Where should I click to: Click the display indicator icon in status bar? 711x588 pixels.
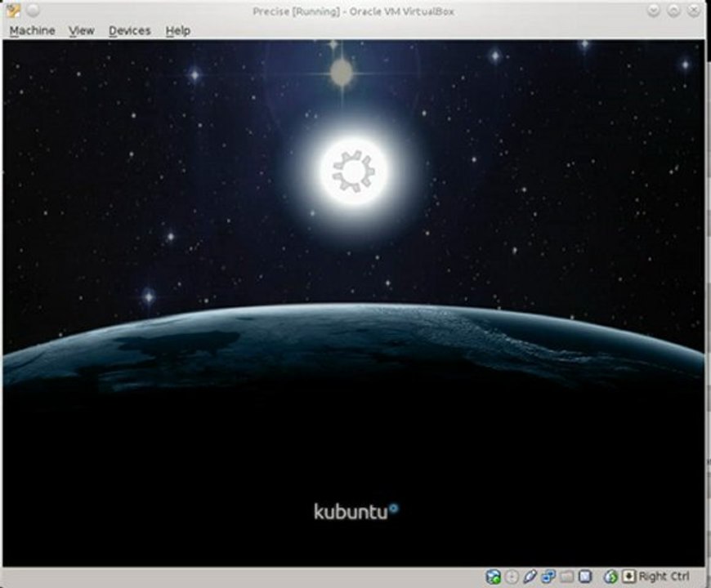click(x=585, y=577)
